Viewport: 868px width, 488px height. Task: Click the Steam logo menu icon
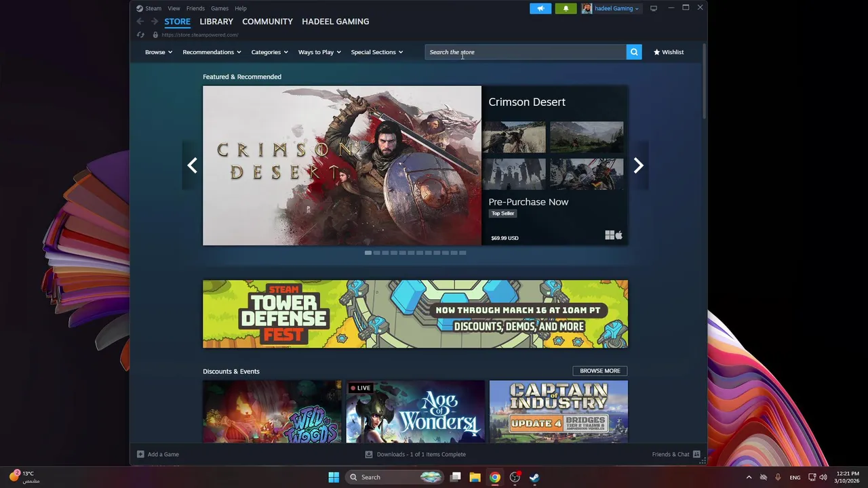click(139, 8)
